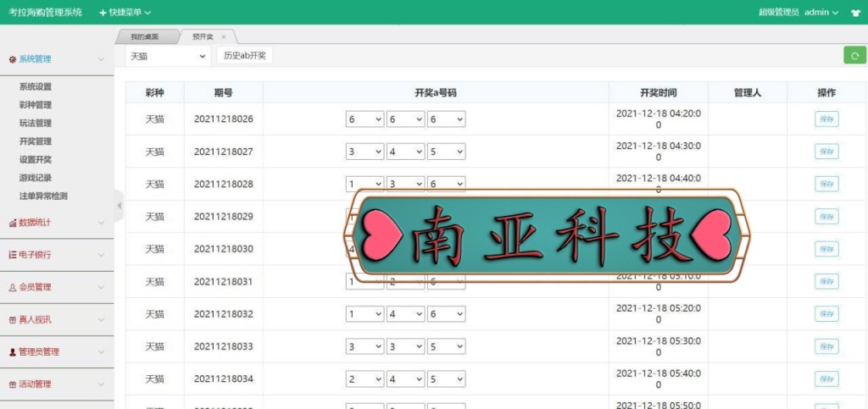
Task: Save the row for period 20211218034
Action: pos(826,379)
